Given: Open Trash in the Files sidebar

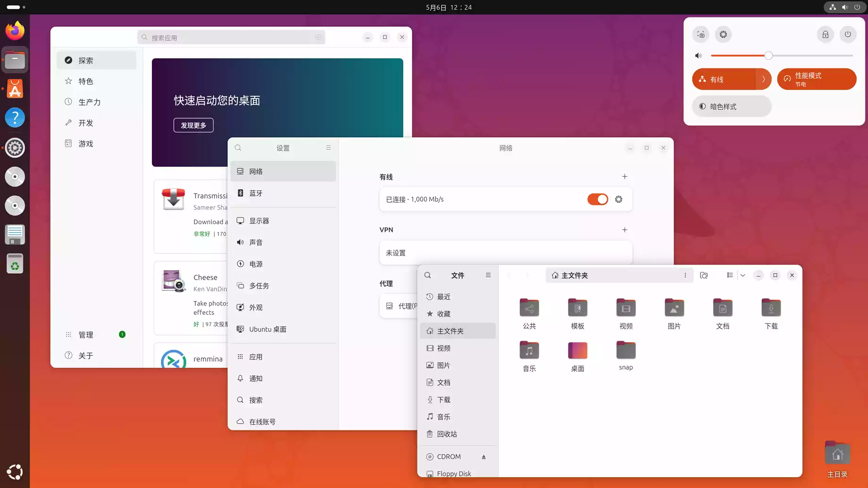Looking at the screenshot, I should [x=447, y=434].
